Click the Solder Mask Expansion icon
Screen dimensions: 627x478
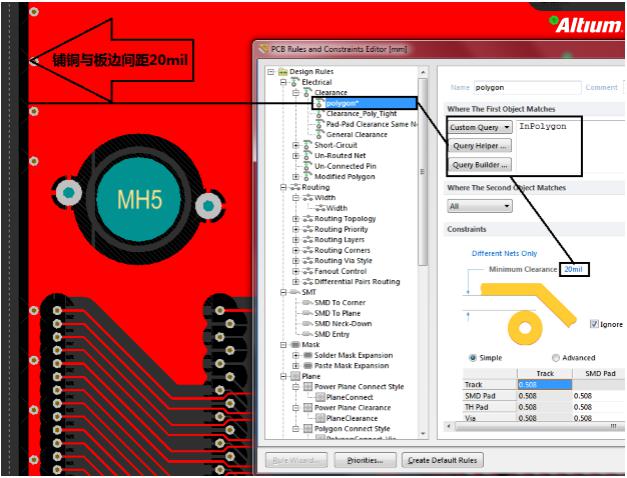(x=308, y=355)
